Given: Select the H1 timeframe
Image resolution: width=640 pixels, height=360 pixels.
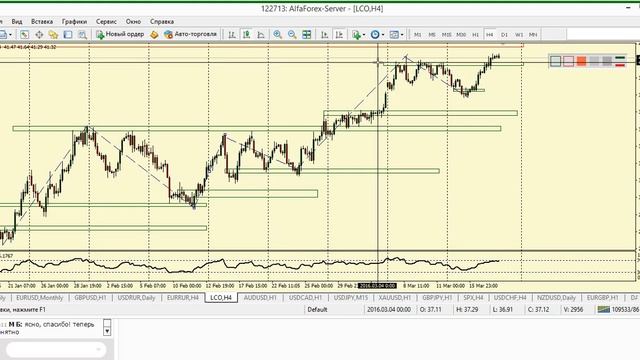Looking at the screenshot, I should (x=475, y=35).
